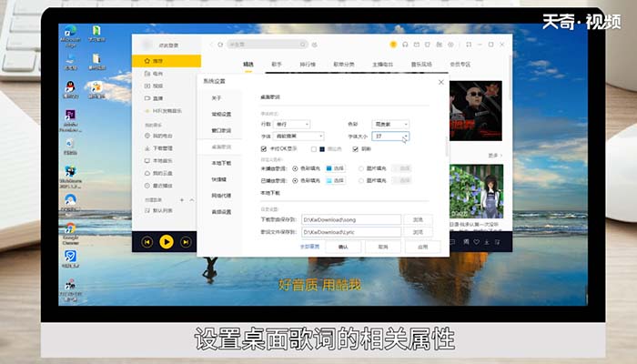Play the previous track
The width and height of the screenshot is (637, 364).
click(147, 242)
